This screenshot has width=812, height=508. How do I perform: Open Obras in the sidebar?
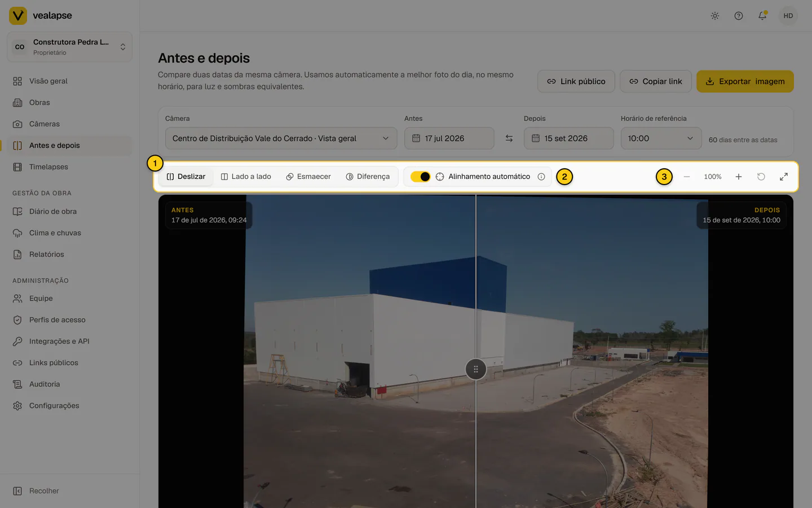coord(70,103)
